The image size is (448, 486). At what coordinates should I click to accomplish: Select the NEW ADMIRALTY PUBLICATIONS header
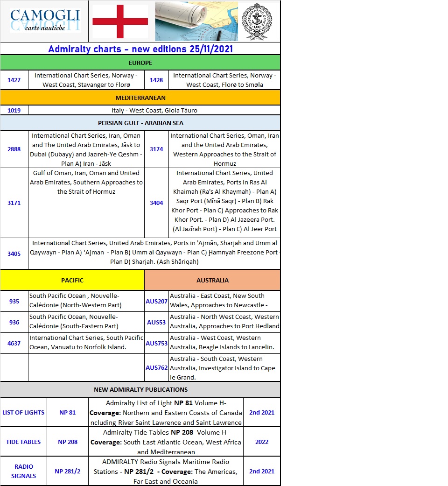tap(140, 390)
